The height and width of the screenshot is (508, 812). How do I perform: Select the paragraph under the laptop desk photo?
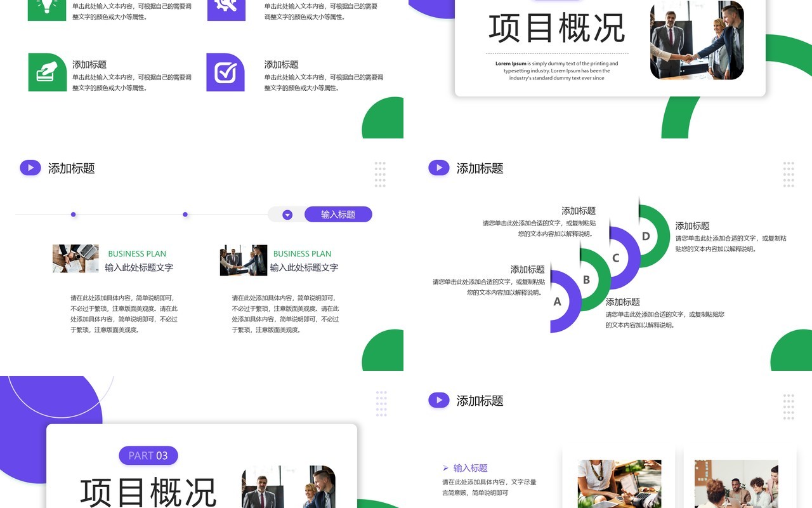(x=124, y=314)
